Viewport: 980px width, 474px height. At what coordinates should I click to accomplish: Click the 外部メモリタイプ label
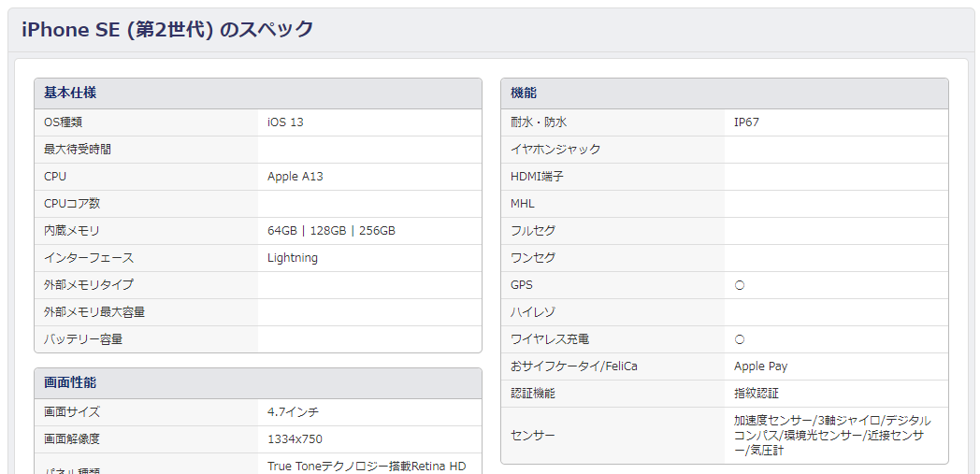(x=89, y=285)
